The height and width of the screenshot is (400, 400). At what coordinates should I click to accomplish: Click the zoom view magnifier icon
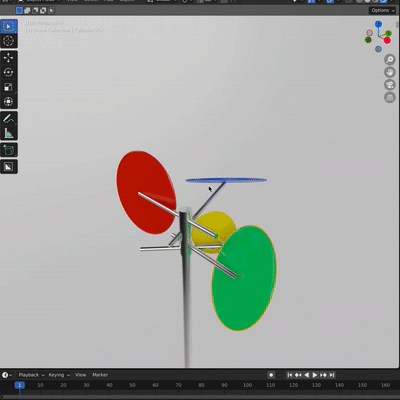pos(389,60)
